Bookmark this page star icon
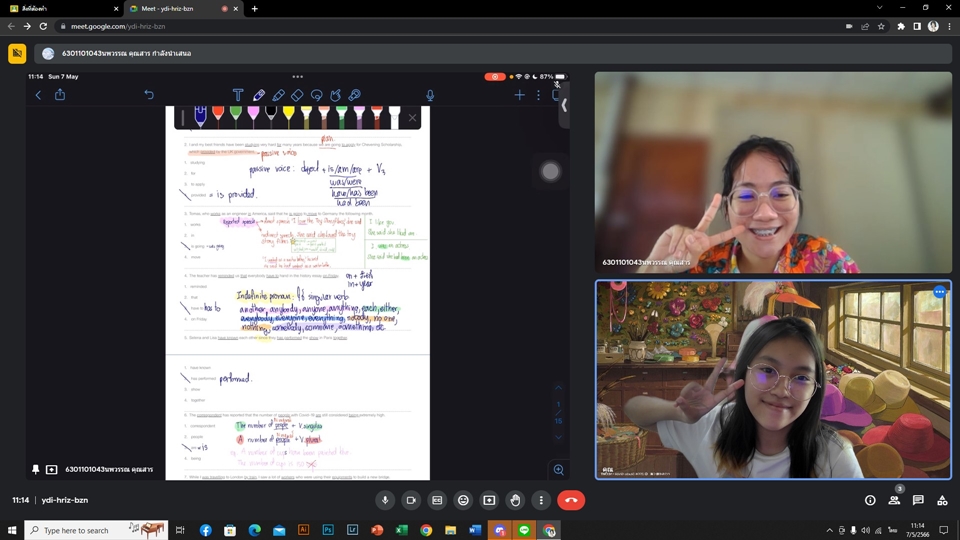This screenshot has height=540, width=960. click(x=881, y=26)
